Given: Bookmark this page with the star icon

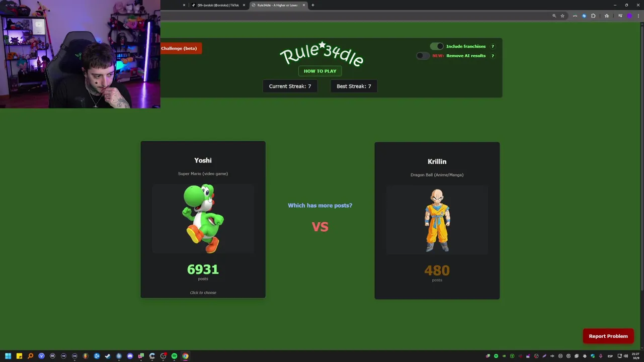Looking at the screenshot, I should [562, 16].
